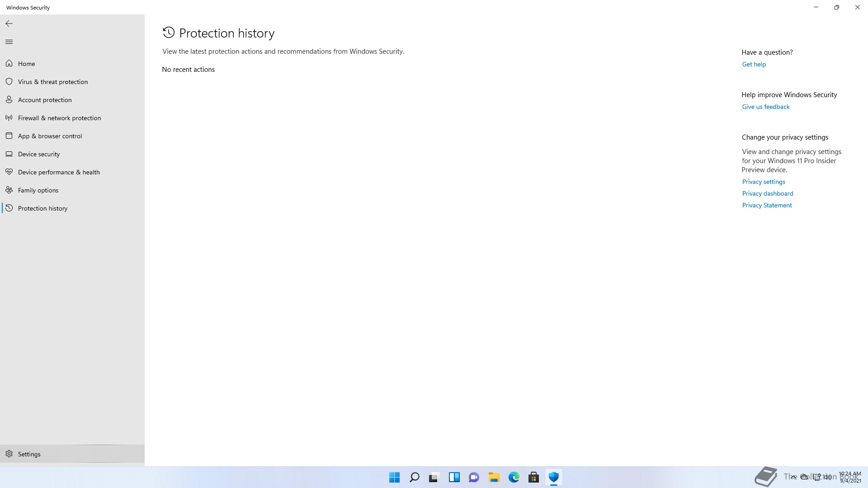Open Device security page

pos(39,154)
